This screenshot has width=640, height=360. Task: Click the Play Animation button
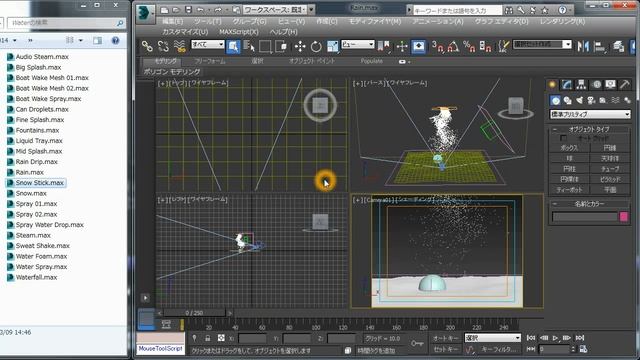point(555,338)
